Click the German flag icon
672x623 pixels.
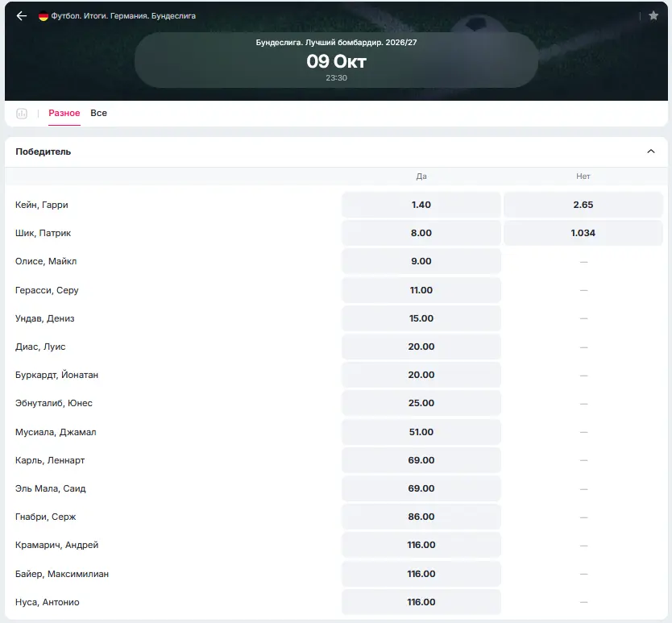point(44,16)
